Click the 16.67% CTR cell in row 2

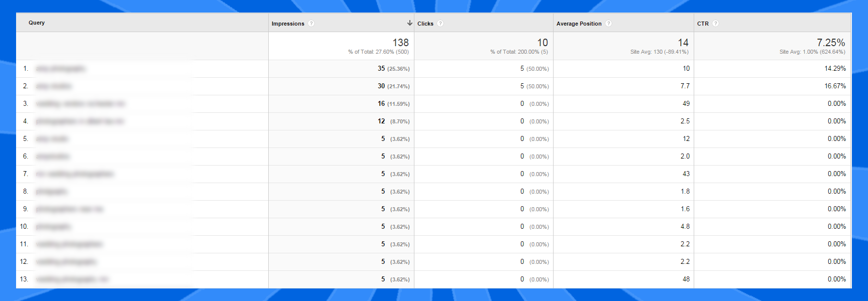pyautogui.click(x=835, y=86)
